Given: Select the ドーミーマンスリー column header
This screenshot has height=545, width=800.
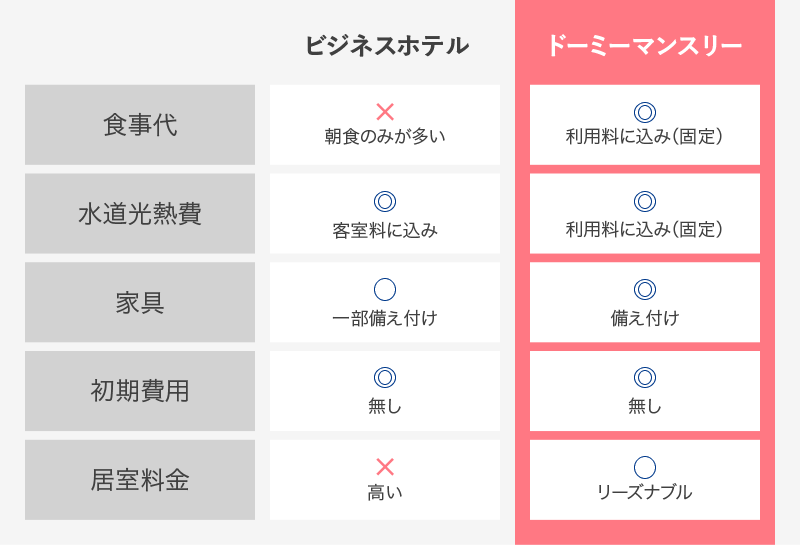Looking at the screenshot, I should [644, 45].
